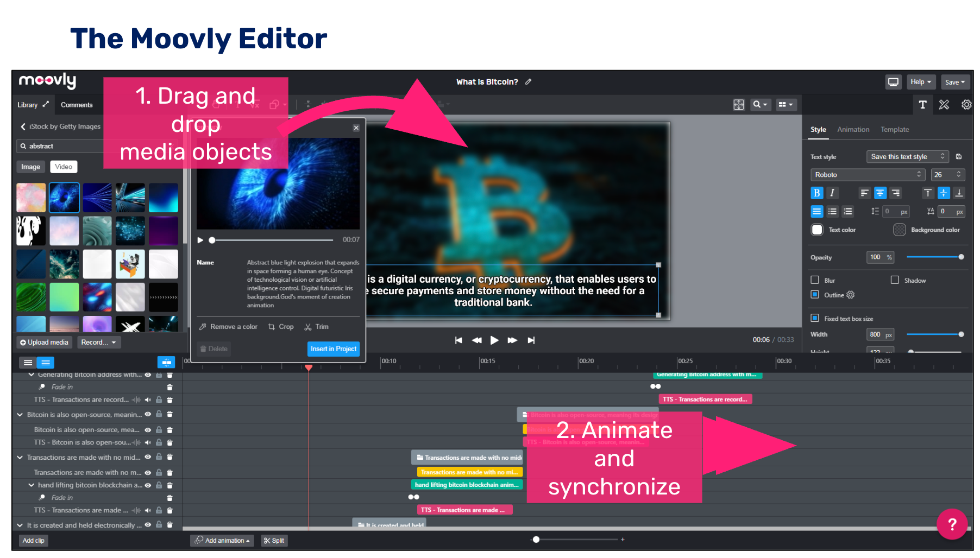
Task: Hide the 'hand lifting bitcoin blockchain' layer
Action: click(148, 485)
